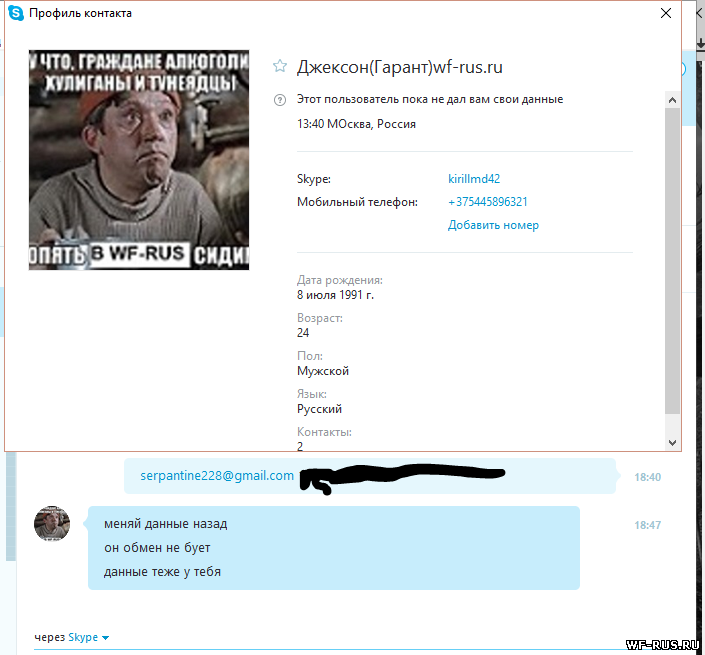Call mobile number +375445896321
This screenshot has height=655, width=705.
488,202
